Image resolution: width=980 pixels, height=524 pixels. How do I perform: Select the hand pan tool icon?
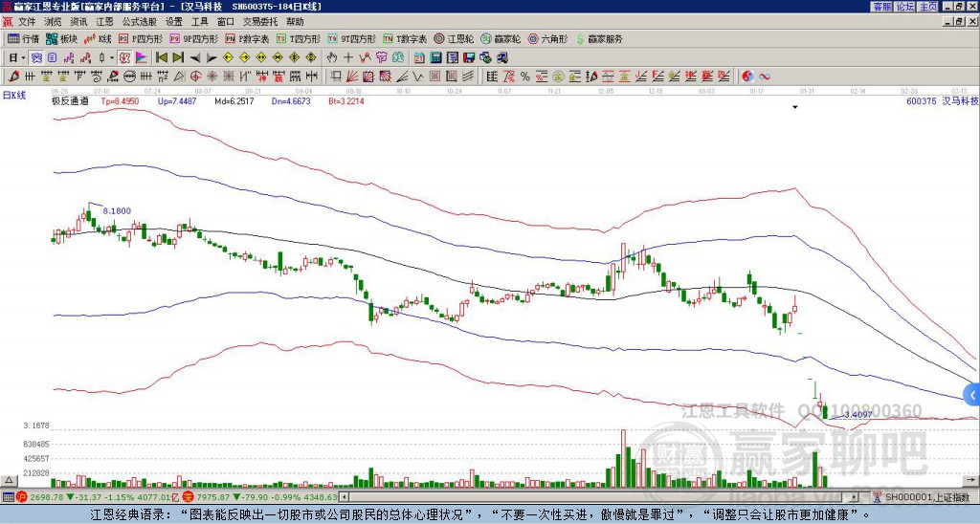[332, 58]
